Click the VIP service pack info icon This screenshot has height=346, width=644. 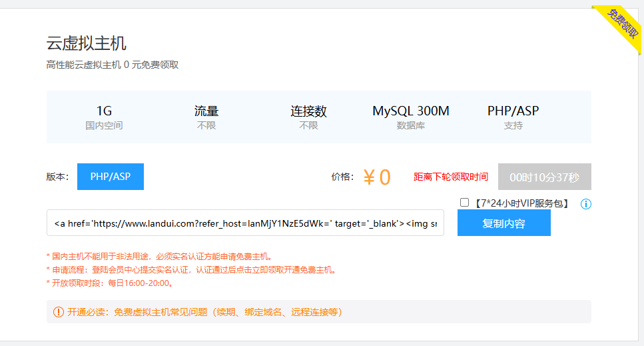point(585,204)
